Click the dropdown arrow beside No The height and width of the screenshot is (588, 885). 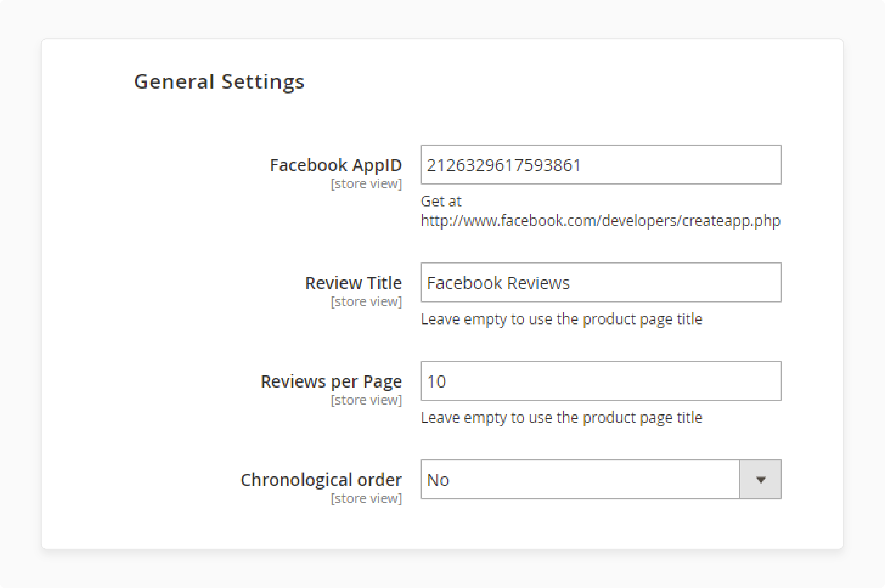click(761, 480)
